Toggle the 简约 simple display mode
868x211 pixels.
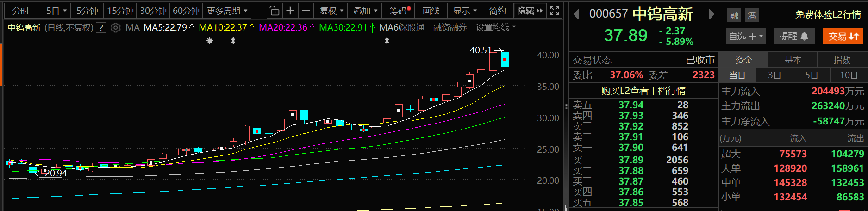497,11
